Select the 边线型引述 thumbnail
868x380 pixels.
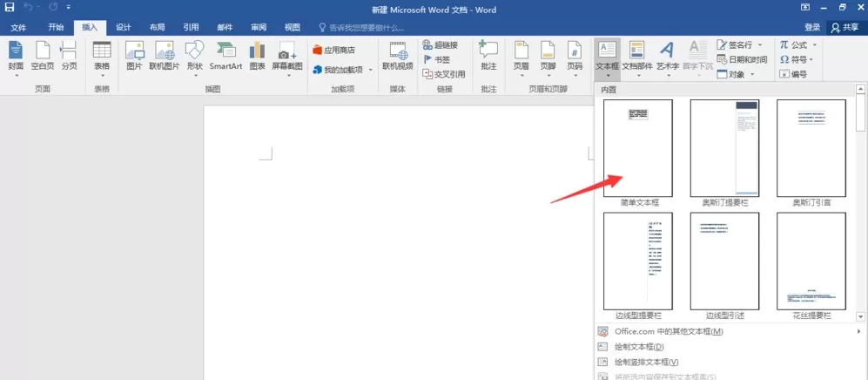pos(724,261)
